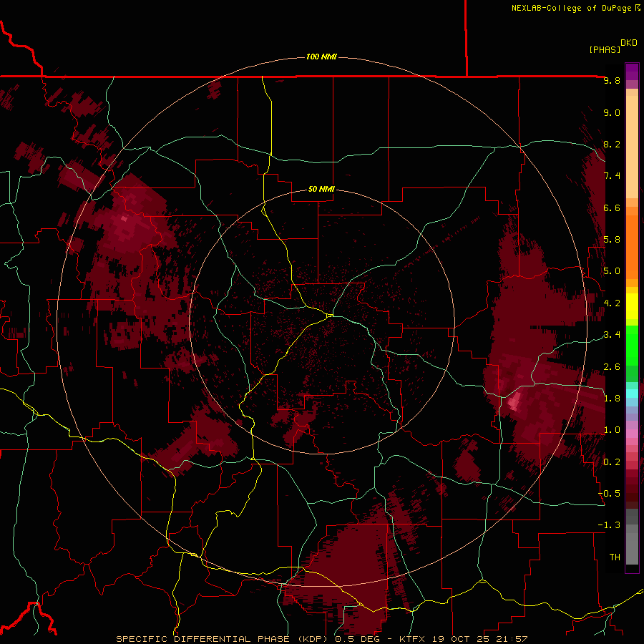The width and height of the screenshot is (644, 644).
Task: Pick the purple swatch atop the color scale
Action: 632,72
